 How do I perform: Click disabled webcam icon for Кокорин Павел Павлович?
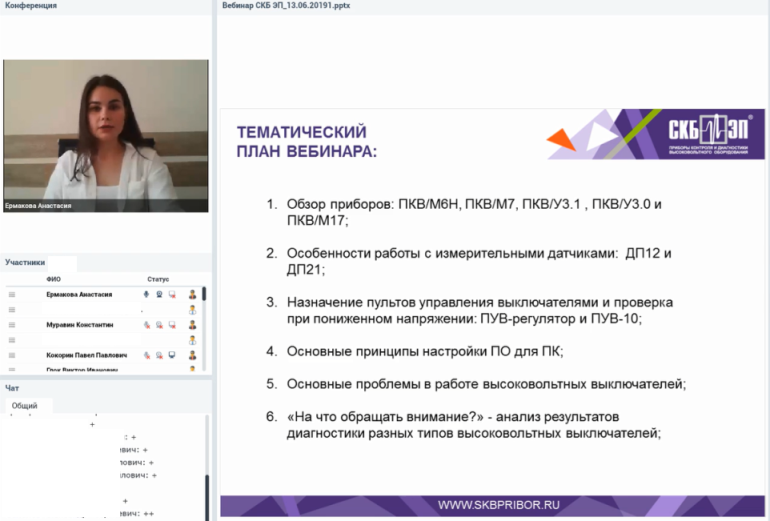point(159,355)
